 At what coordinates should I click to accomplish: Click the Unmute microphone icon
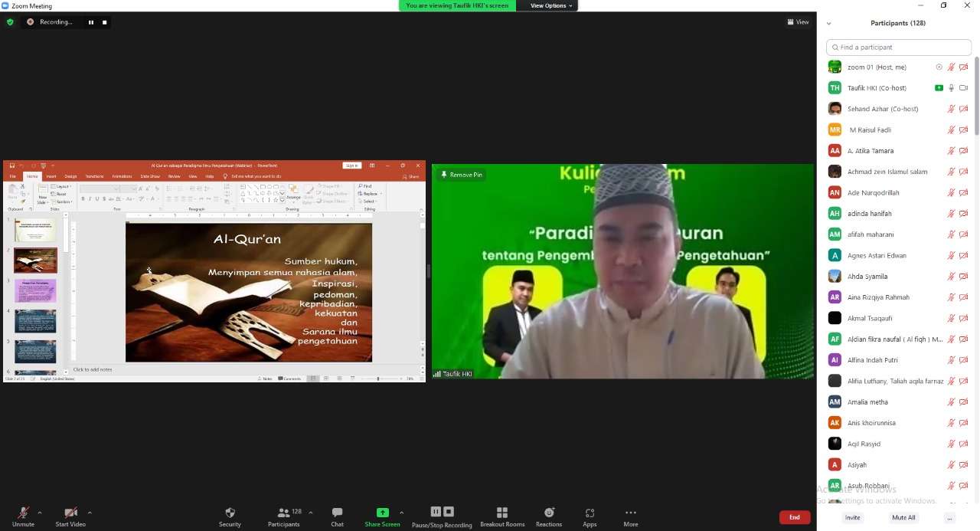23,513
